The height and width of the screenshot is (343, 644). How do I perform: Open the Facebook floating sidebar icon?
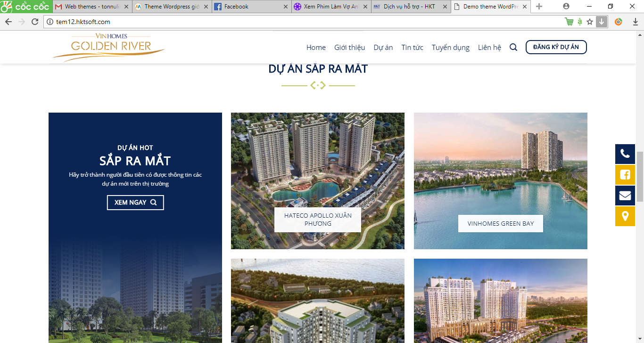tap(625, 175)
